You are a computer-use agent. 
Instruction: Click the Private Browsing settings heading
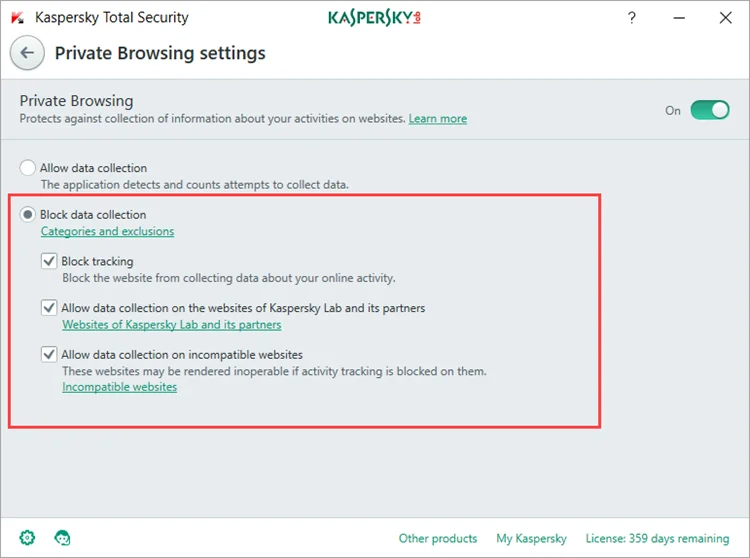tap(160, 53)
